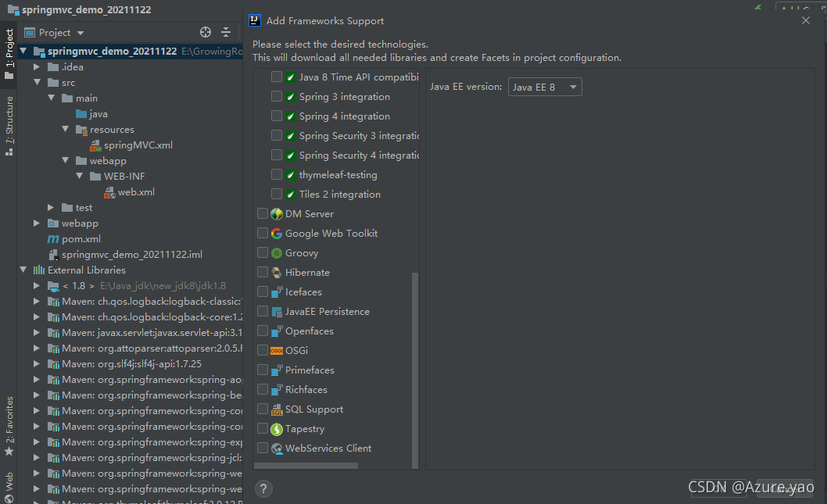
Task: Tick the thymeleaf-testing checkbox
Action: (277, 174)
